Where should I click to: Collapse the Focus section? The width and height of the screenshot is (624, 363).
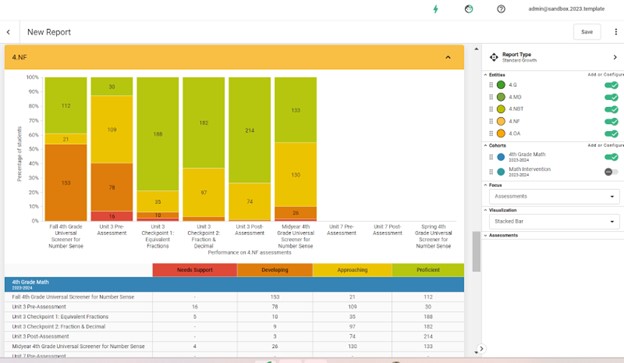point(486,185)
